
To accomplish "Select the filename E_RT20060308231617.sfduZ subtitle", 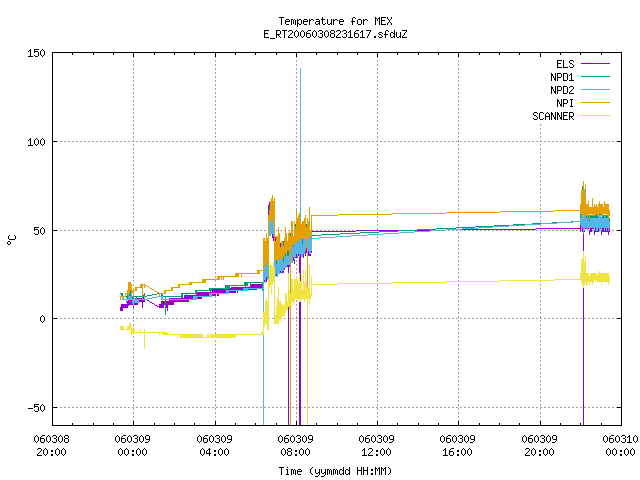I will [x=335, y=34].
